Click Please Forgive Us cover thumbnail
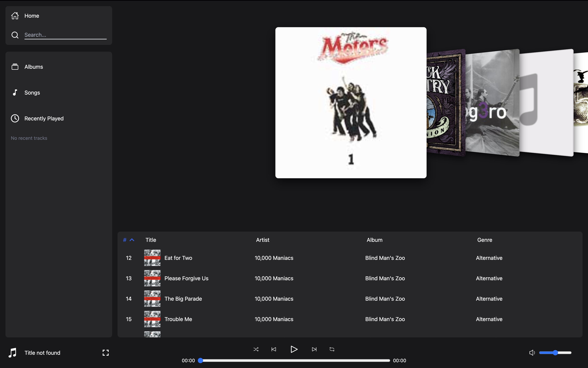This screenshot has width=588, height=368. [x=152, y=278]
